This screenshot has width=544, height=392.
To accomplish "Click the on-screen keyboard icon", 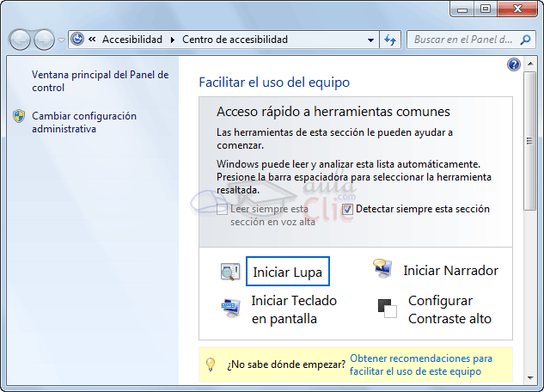I will (x=229, y=309).
